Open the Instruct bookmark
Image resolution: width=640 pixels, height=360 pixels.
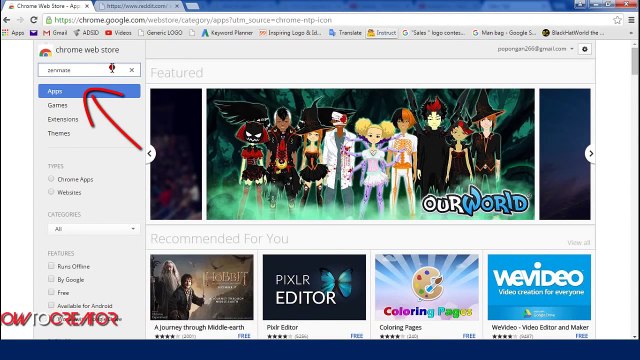pos(382,33)
